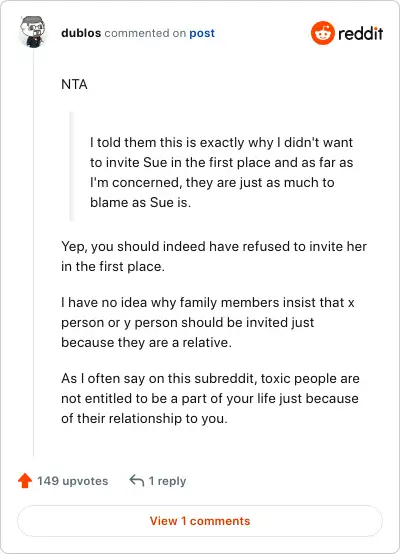Click 'of their relationship to you' line
Image resolution: width=400 pixels, height=554 pixels.
(x=144, y=418)
